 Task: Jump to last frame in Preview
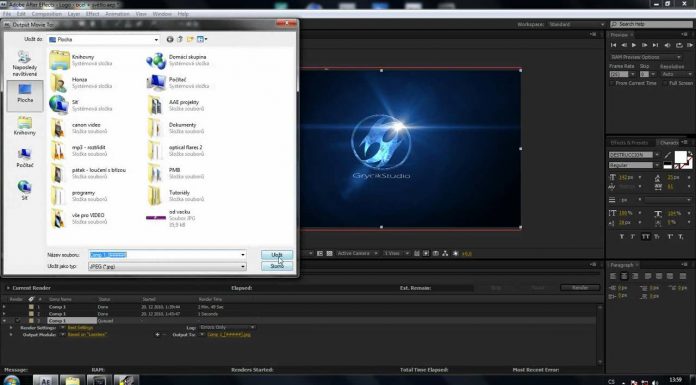[x=655, y=45]
